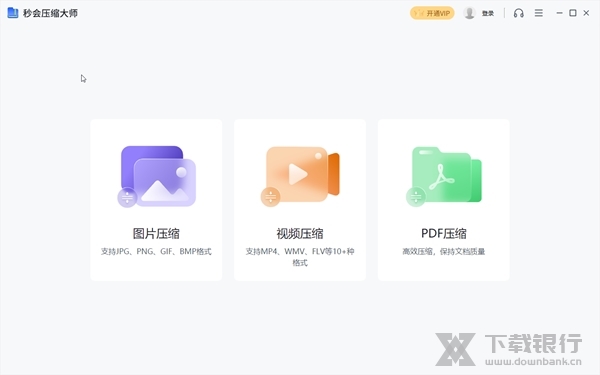Click the 登录 login link
The height and width of the screenshot is (375, 600).
pos(488,13)
